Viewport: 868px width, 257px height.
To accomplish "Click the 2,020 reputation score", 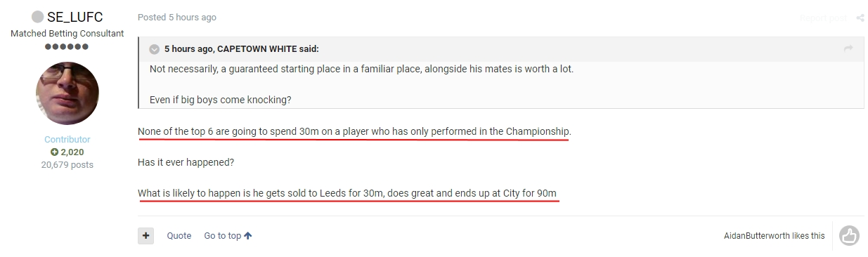I will [x=72, y=152].
